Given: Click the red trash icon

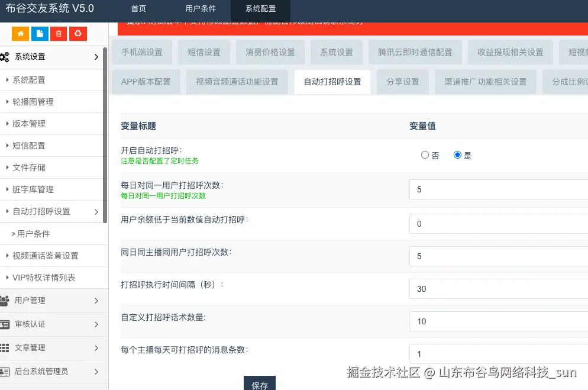Looking at the screenshot, I should pyautogui.click(x=58, y=34).
